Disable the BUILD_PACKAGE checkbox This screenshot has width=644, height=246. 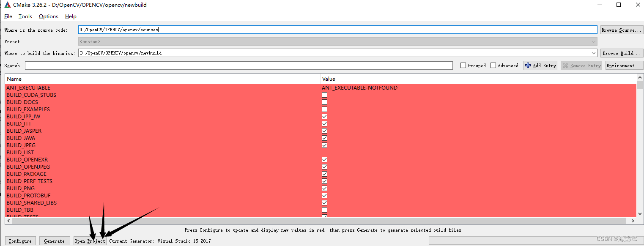click(x=325, y=174)
